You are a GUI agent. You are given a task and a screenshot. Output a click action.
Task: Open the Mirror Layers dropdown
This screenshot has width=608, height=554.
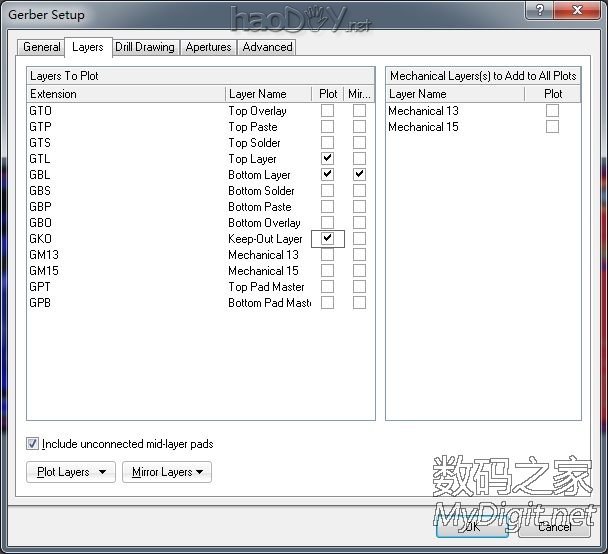coord(167,472)
